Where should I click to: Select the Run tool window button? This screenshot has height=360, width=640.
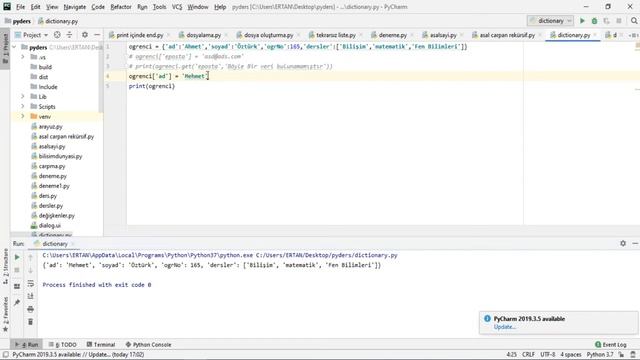coord(27,344)
